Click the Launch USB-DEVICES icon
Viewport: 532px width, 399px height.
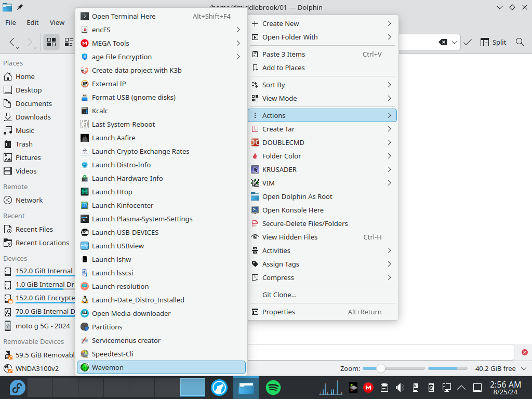click(85, 232)
